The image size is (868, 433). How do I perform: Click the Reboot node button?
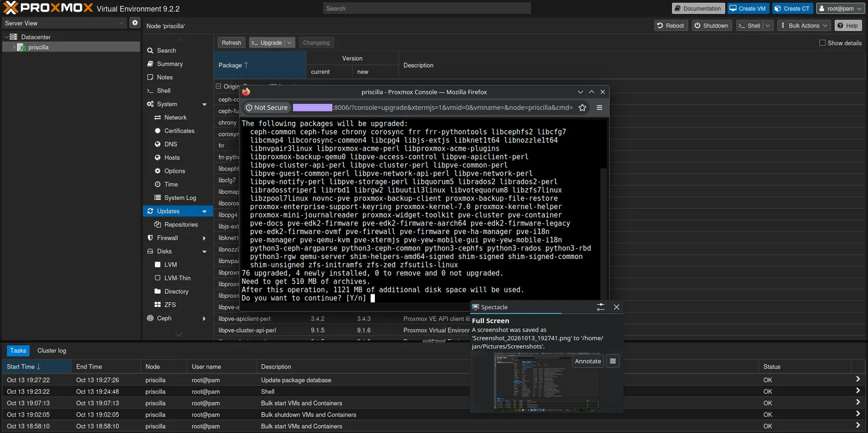coord(671,25)
